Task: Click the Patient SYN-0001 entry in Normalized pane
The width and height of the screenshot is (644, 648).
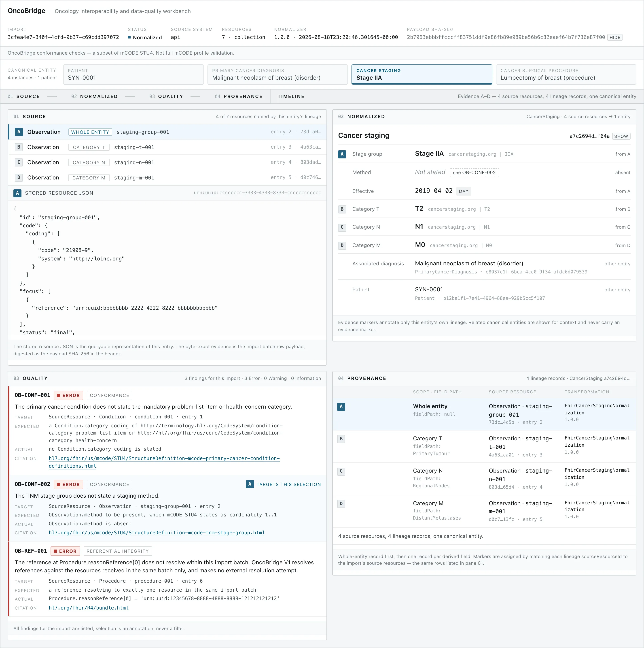Action: click(429, 290)
